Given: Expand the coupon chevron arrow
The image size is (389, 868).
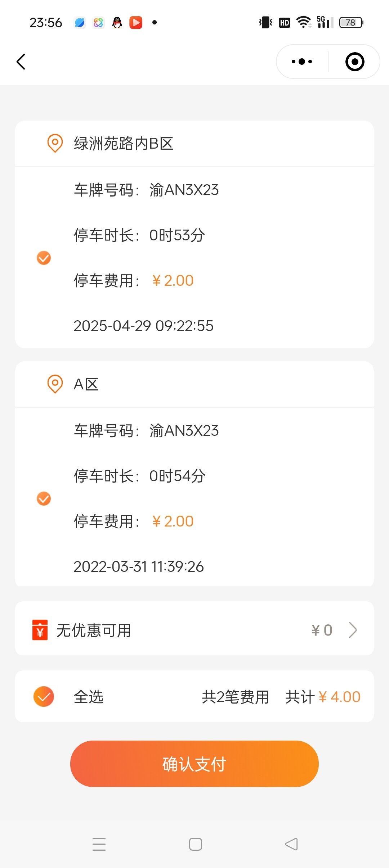Looking at the screenshot, I should [353, 630].
